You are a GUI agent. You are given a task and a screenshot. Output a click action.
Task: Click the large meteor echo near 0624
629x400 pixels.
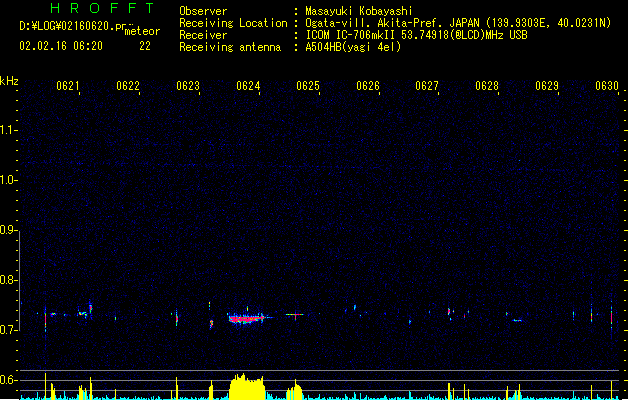(x=247, y=319)
